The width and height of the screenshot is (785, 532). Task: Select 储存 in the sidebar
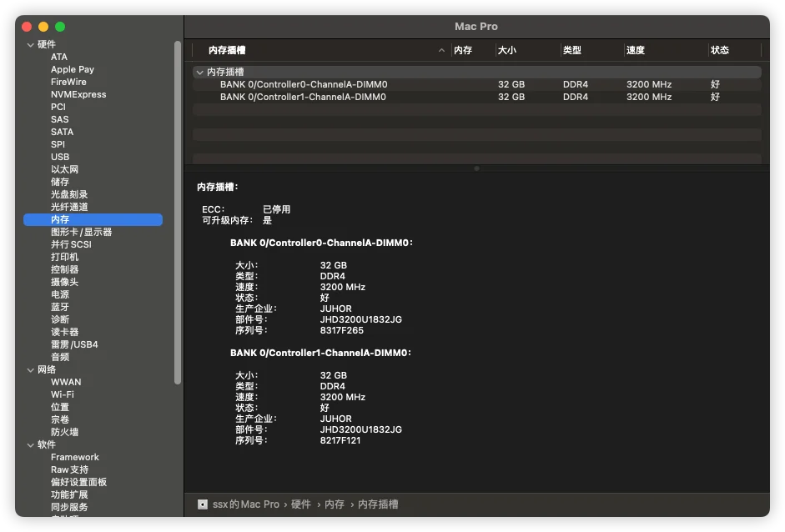click(x=60, y=182)
